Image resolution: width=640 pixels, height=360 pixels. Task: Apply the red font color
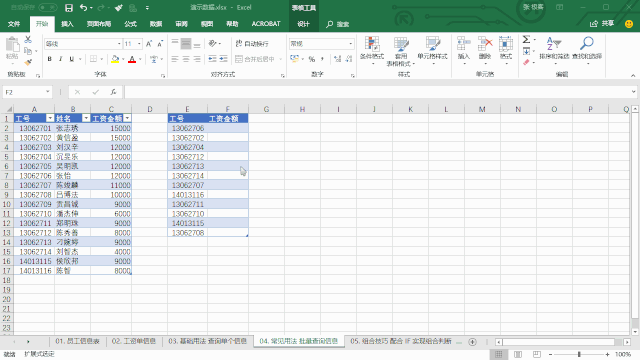tap(132, 59)
